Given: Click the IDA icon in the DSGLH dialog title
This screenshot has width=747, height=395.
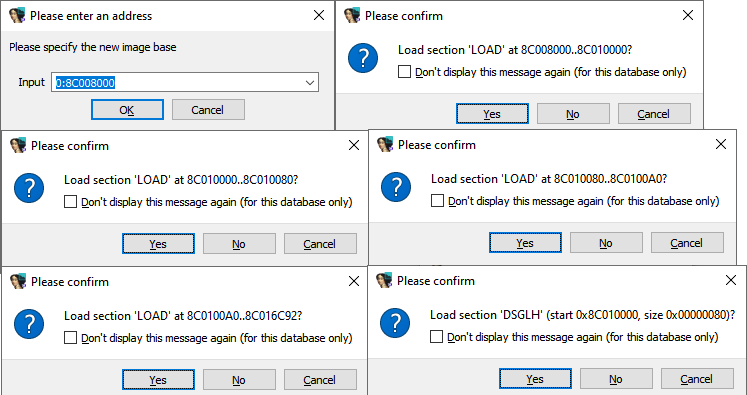Looking at the screenshot, I should click(x=384, y=281).
